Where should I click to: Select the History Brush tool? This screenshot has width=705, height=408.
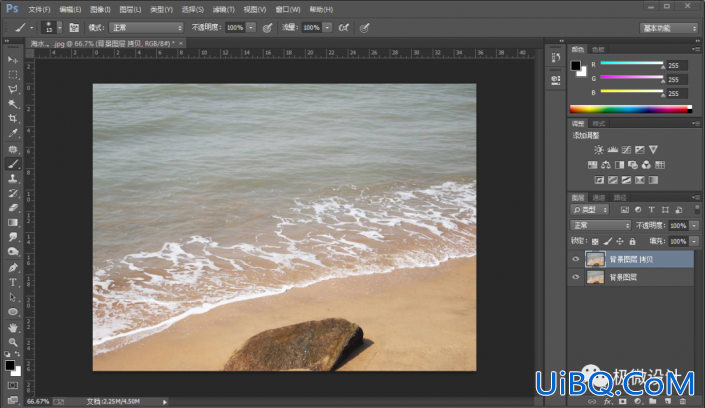13,193
